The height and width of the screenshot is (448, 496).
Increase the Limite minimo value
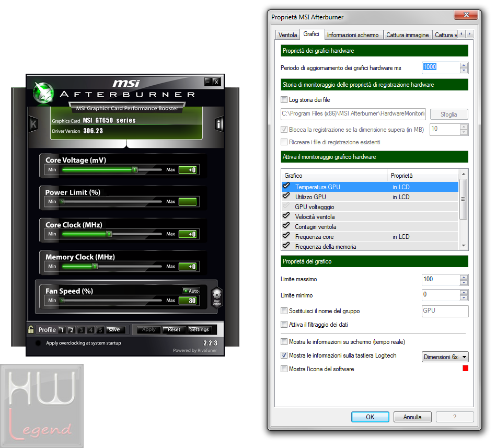point(464,293)
